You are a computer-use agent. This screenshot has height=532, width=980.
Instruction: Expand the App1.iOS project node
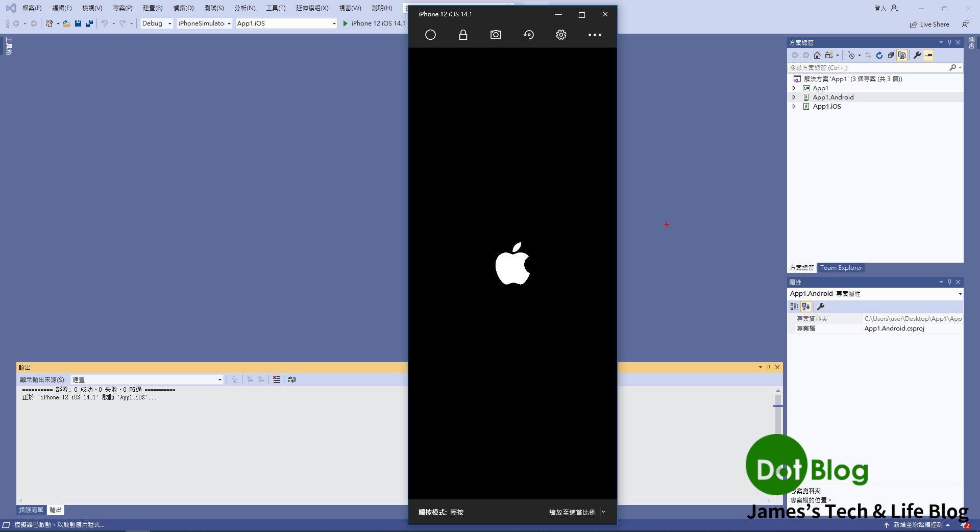(x=794, y=107)
